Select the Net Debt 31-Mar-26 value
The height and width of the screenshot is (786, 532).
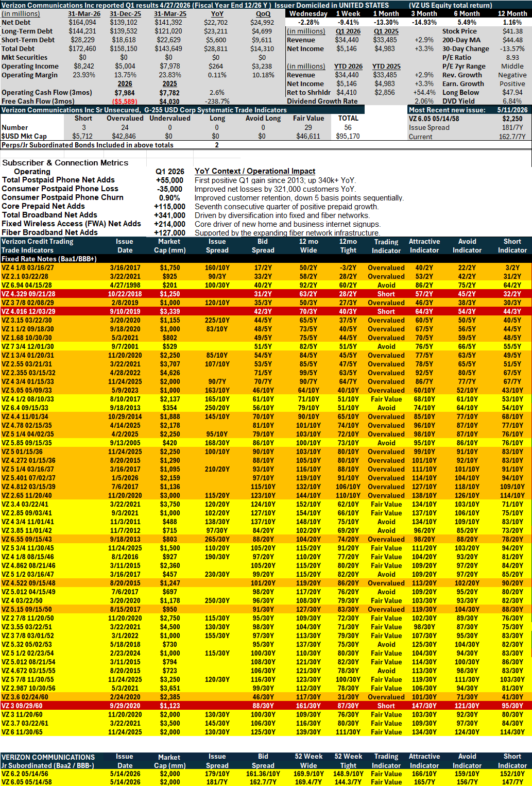click(82, 22)
